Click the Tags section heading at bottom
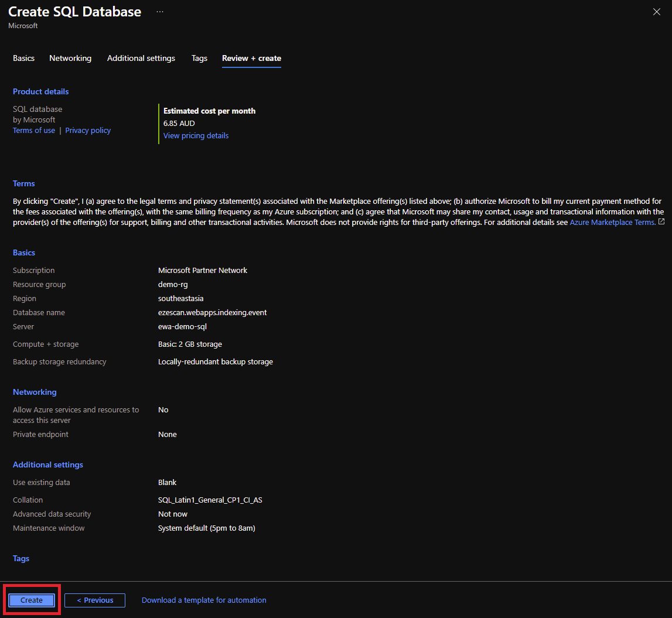 point(21,558)
